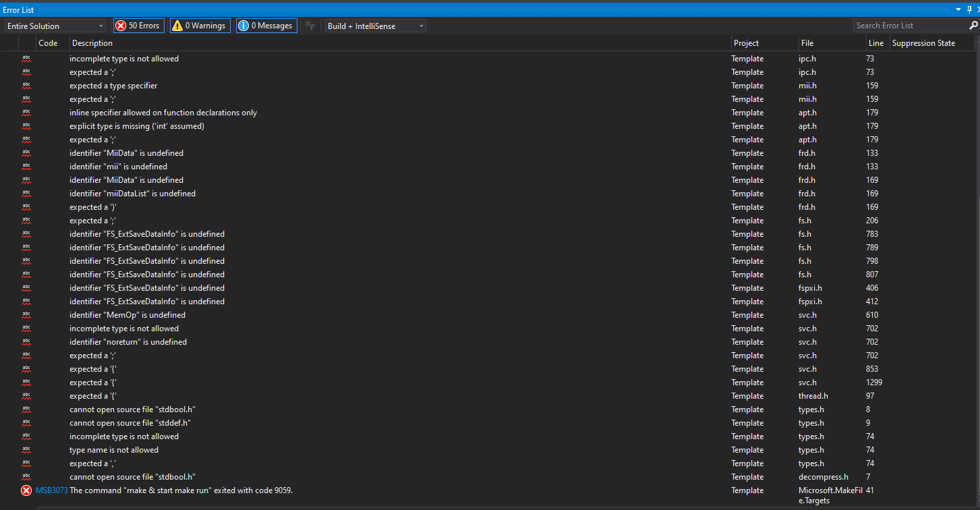This screenshot has height=510, width=980.
Task: Click IntelliSense icon for "stddef.h" row
Action: point(26,423)
